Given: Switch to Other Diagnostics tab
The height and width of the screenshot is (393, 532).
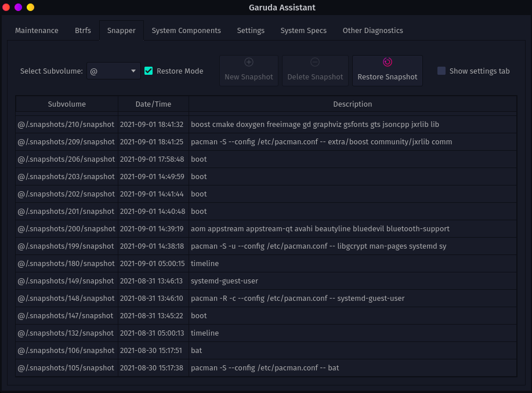Looking at the screenshot, I should pos(372,30).
